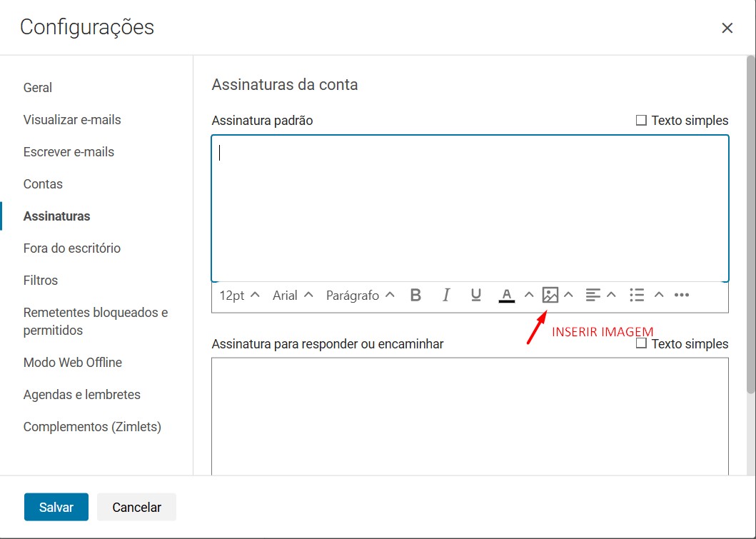Click the Salvar button
The image size is (756, 539).
56,507
